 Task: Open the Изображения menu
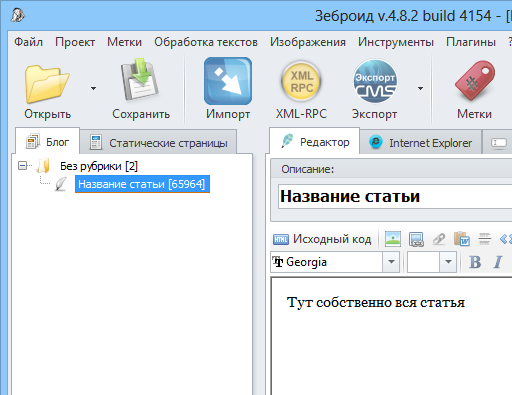(308, 42)
